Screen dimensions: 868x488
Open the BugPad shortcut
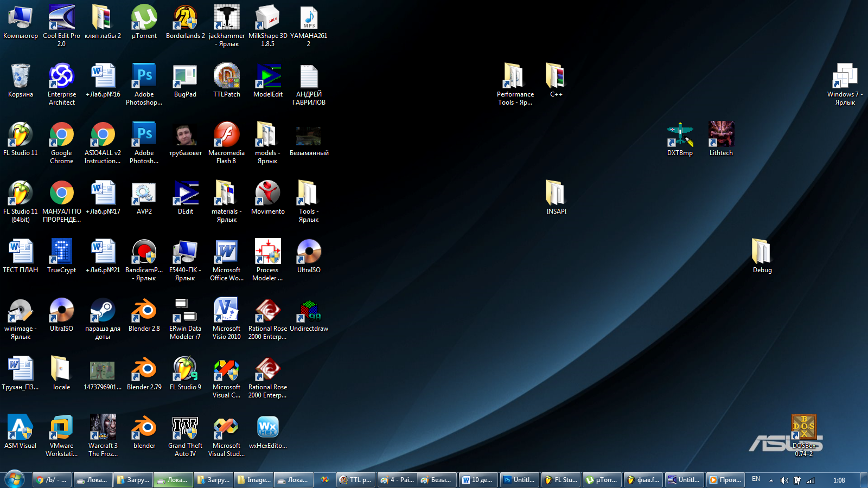pyautogui.click(x=186, y=81)
